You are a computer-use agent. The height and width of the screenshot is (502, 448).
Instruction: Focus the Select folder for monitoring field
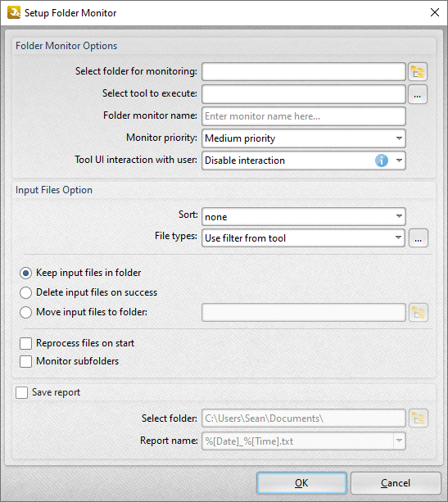click(x=304, y=72)
